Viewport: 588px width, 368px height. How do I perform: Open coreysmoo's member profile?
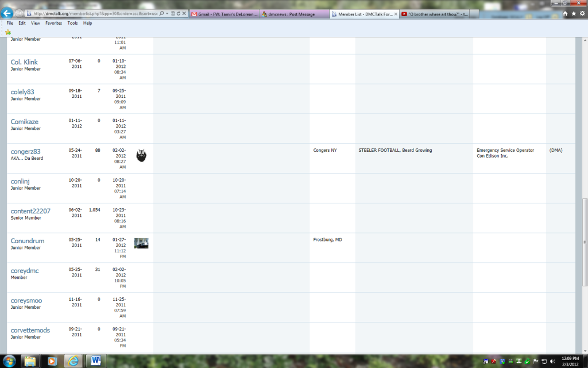point(26,300)
